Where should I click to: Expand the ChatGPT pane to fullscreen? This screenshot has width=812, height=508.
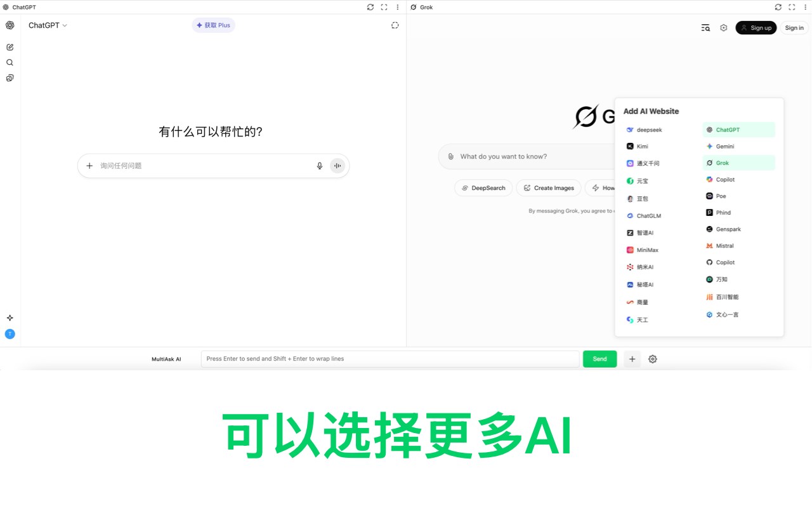click(x=384, y=7)
